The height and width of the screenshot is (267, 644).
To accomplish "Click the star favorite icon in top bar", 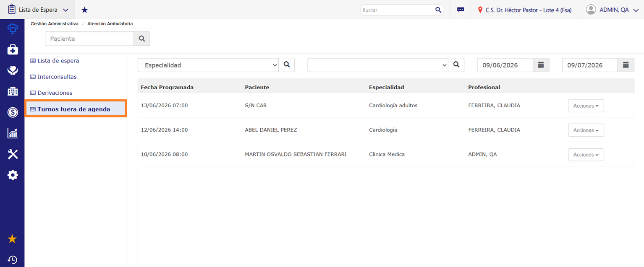I will (84, 10).
